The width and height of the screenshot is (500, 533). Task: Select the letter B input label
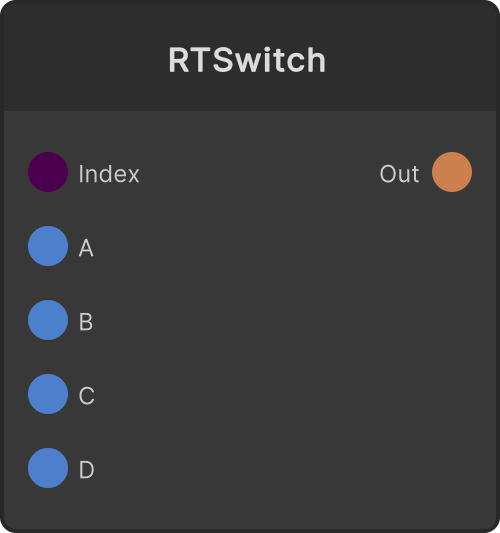(86, 322)
